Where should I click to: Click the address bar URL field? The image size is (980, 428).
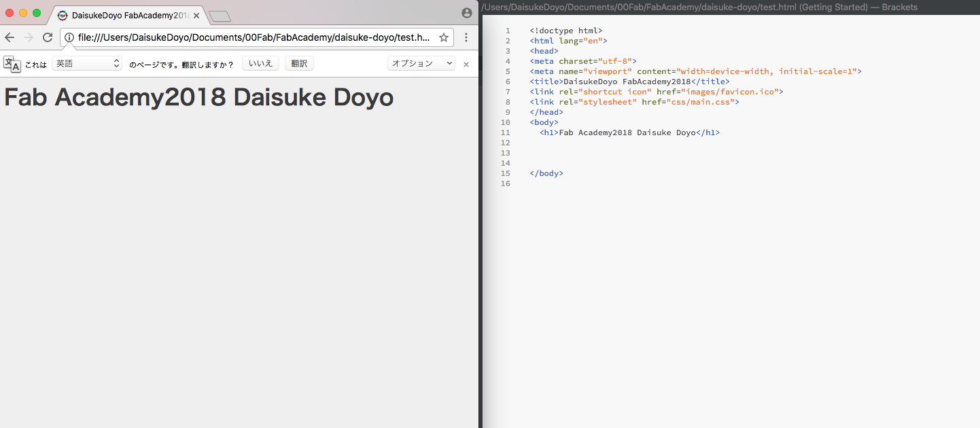tap(254, 37)
